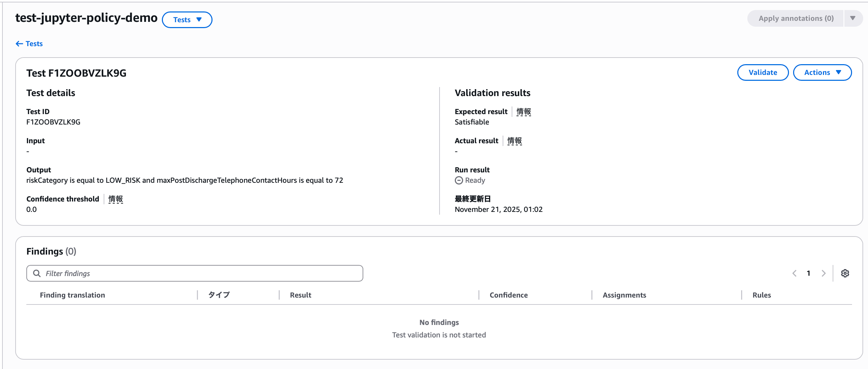Go to previous findings page chevron
Viewport: 868px width, 369px height.
(x=794, y=273)
